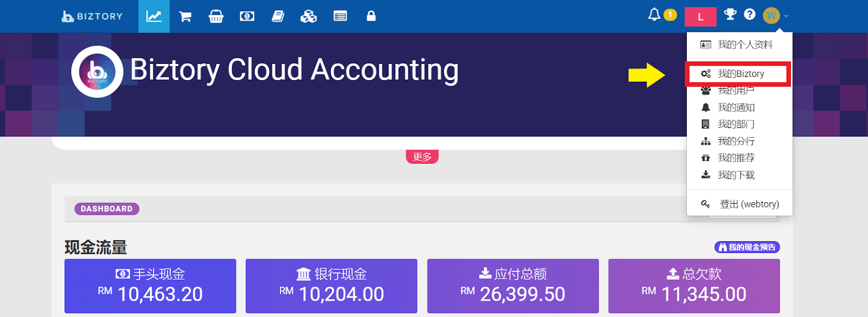Image resolution: width=868 pixels, height=317 pixels.
Task: Click the red 更多 button
Action: (422, 157)
